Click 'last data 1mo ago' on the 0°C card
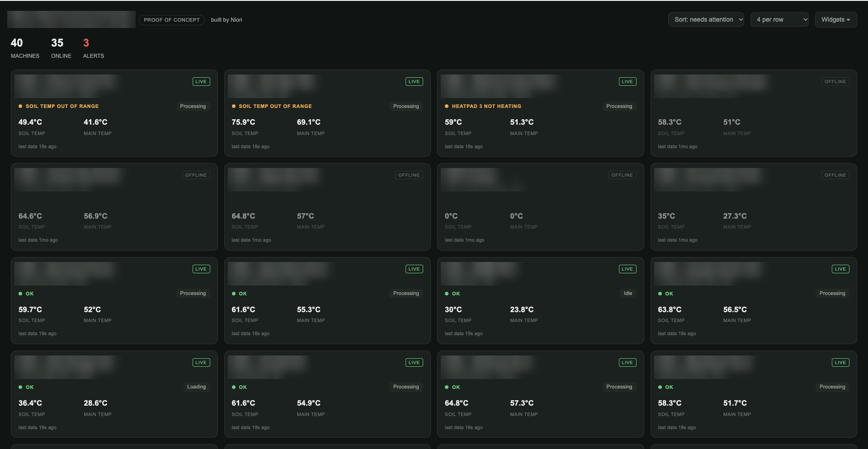 pos(464,240)
